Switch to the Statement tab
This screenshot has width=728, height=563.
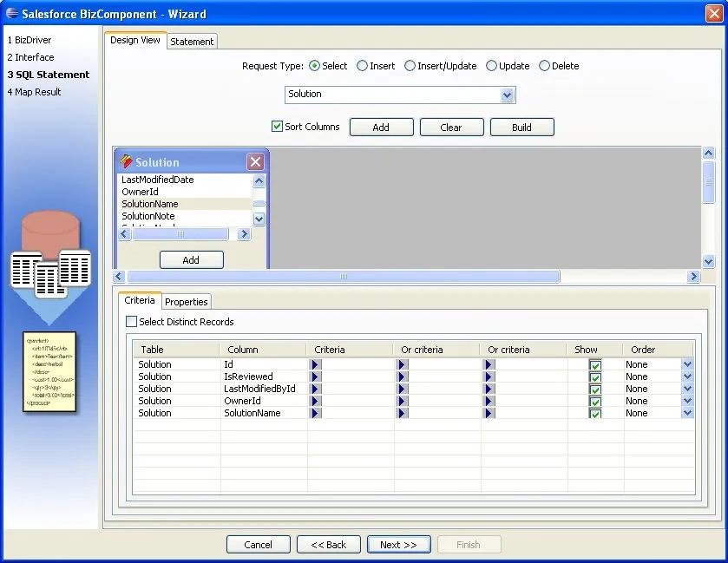point(192,42)
